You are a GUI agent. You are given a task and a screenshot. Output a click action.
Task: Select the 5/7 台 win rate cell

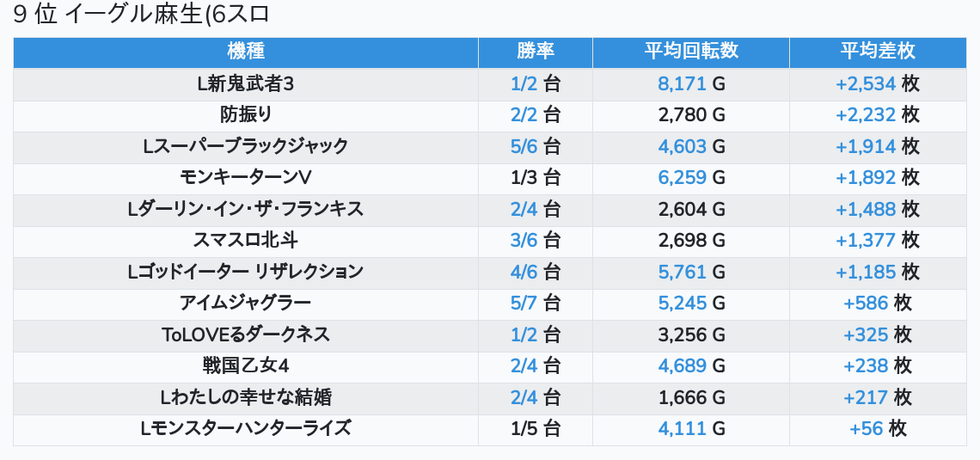(x=535, y=303)
